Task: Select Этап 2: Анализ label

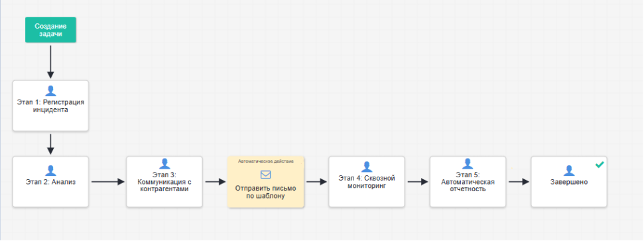Action: (x=50, y=182)
